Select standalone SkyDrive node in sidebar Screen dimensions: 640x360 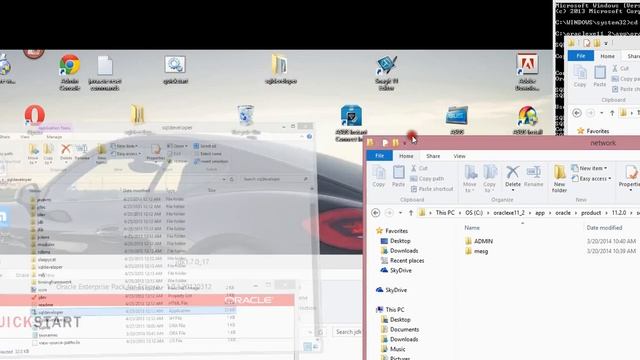pos(391,290)
